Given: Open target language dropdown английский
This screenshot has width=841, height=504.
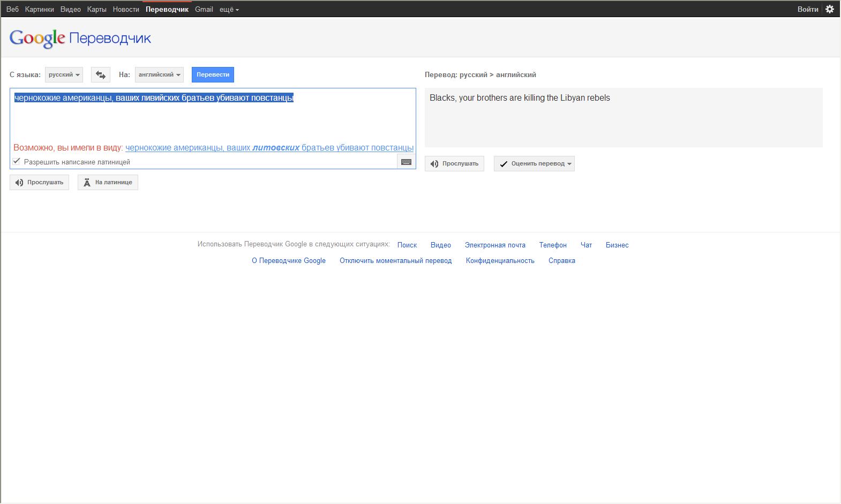Looking at the screenshot, I should 159,75.
